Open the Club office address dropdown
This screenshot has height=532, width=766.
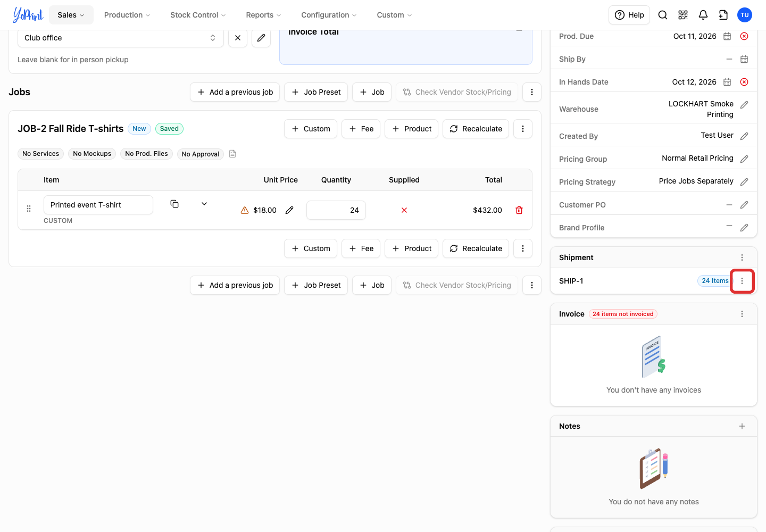tap(121, 38)
